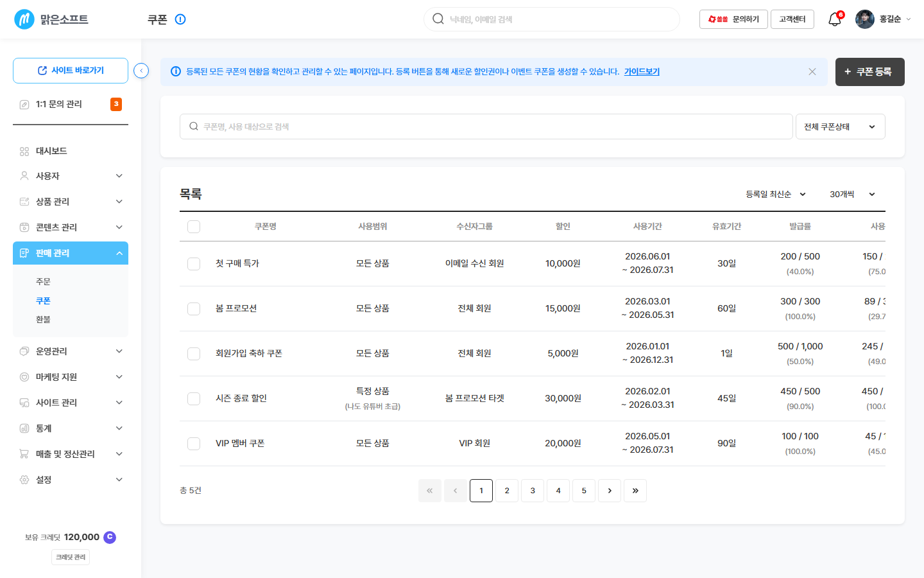
Task: Click the 쿠폰명 column header
Action: click(x=266, y=227)
